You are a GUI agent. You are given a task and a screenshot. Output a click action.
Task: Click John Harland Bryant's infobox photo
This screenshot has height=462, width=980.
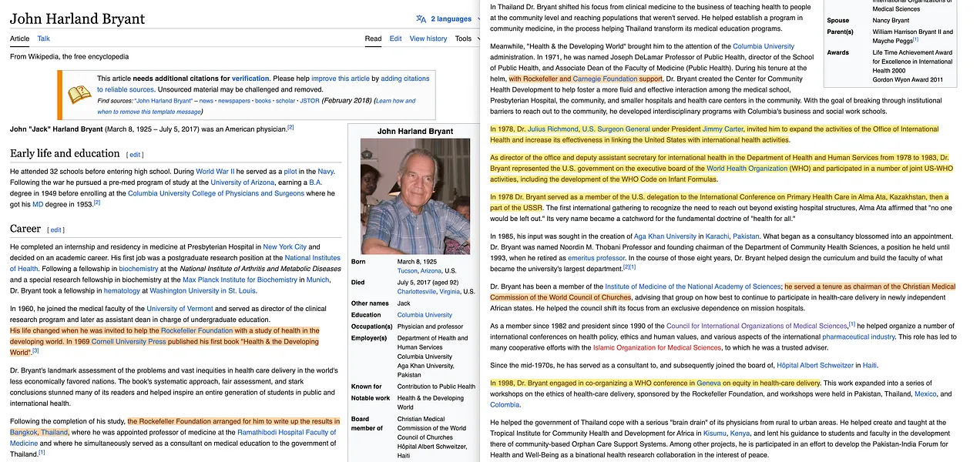[x=414, y=196]
